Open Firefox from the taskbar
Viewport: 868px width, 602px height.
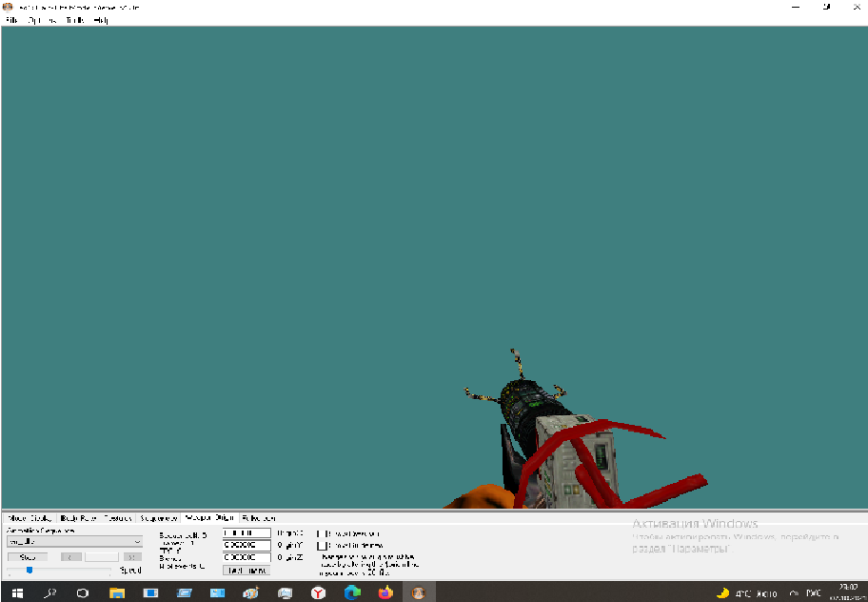[x=385, y=592]
